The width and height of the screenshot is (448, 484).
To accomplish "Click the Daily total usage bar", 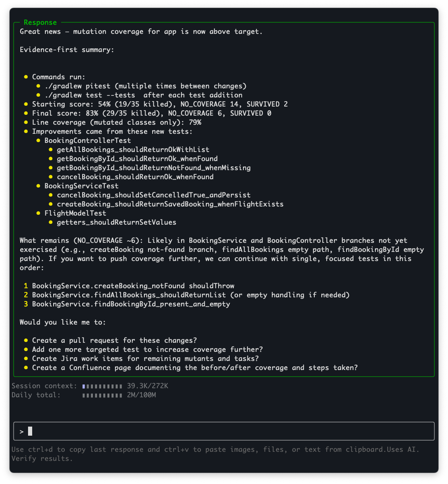I will [102, 395].
